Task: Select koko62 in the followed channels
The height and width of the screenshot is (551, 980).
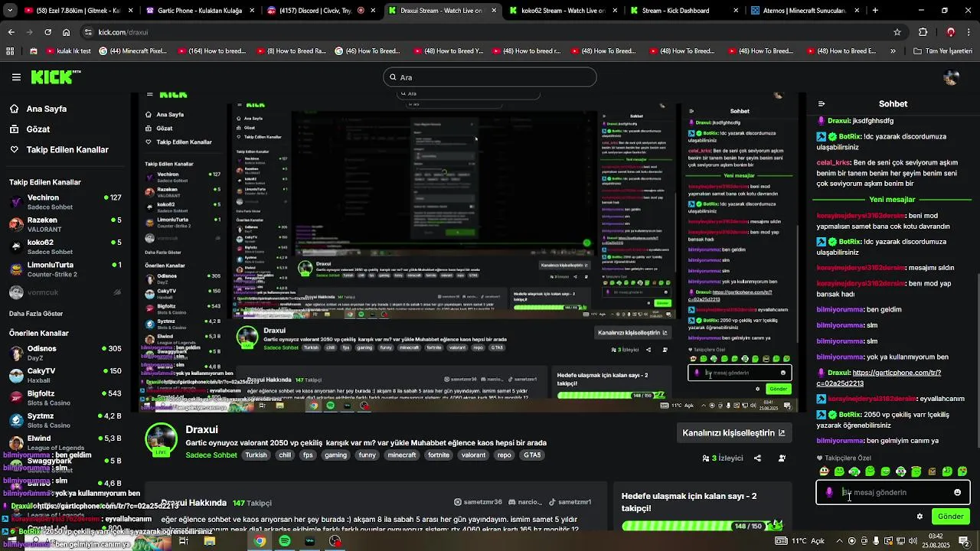Action: (x=65, y=246)
